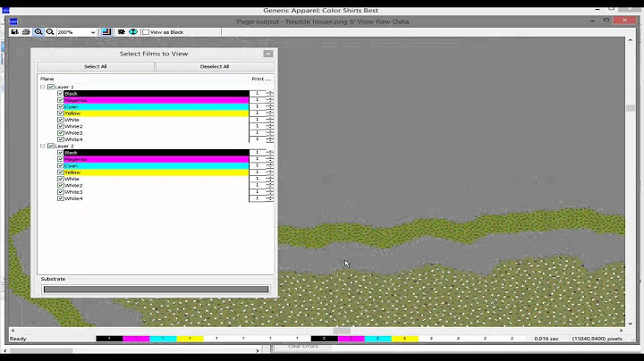The width and height of the screenshot is (644, 361).
Task: Uncheck White4 under Layer 2
Action: click(x=61, y=198)
